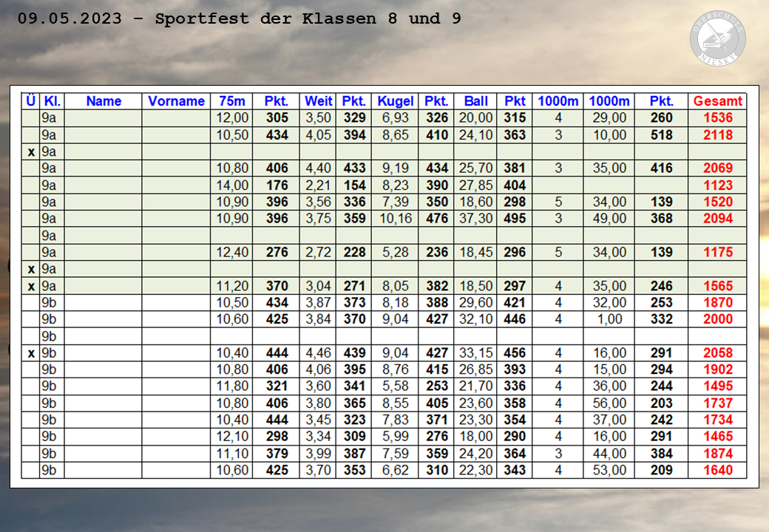Viewport: 769px width, 532px height.
Task: Select the '75m' column header
Action: [232, 101]
